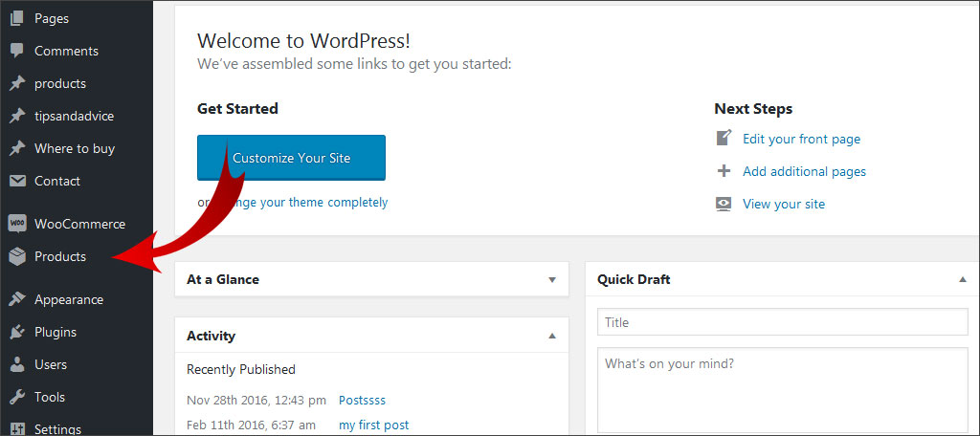Screen dimensions: 980x436
Task: Collapse the Activity widget with arrow
Action: click(551, 336)
